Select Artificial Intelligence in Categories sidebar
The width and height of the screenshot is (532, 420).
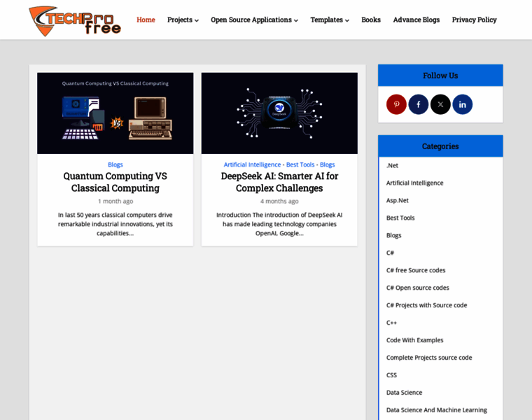[414, 183]
